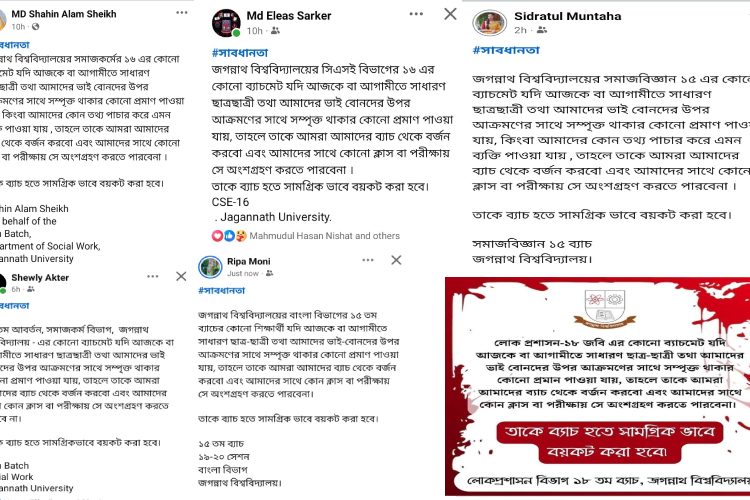Viewport: 750px width, 500px height.
Task: Click Sidratul Muntaha's profile avatar
Action: tap(489, 22)
